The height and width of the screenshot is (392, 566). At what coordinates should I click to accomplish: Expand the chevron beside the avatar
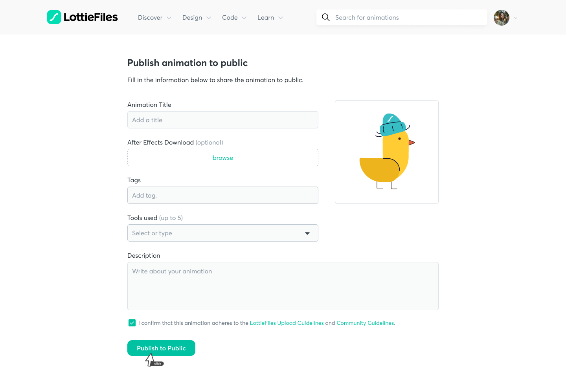pyautogui.click(x=516, y=18)
